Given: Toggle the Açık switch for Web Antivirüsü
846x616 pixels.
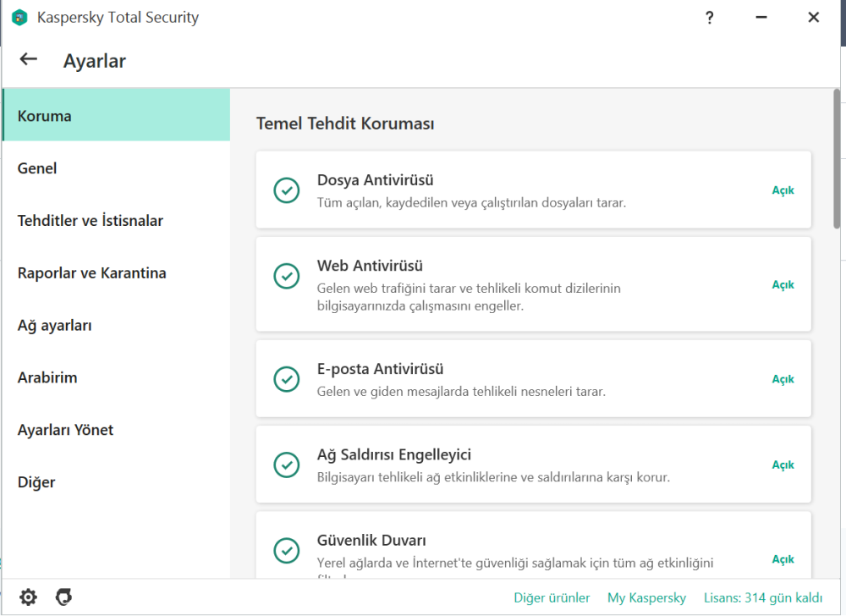Looking at the screenshot, I should pos(783,285).
